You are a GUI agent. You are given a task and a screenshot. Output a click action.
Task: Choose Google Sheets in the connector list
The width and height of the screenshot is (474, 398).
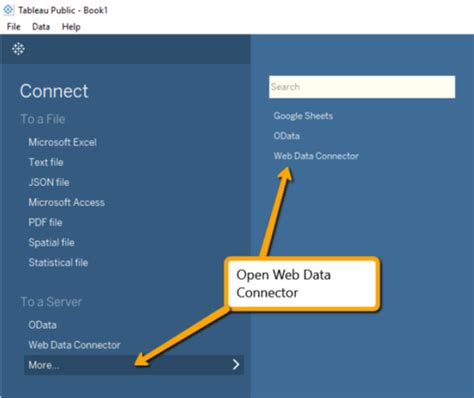click(303, 116)
